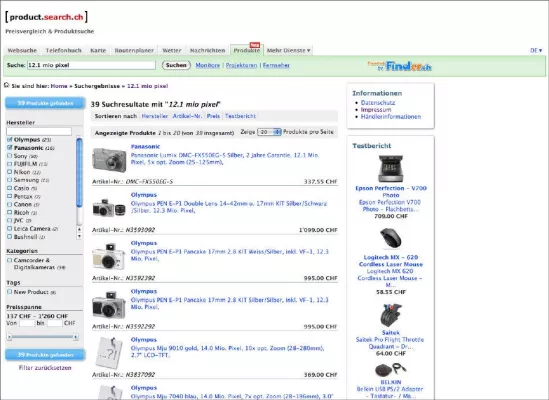Screen dimensions: 549x400
Task: Click the Suchen button
Action: (176, 65)
